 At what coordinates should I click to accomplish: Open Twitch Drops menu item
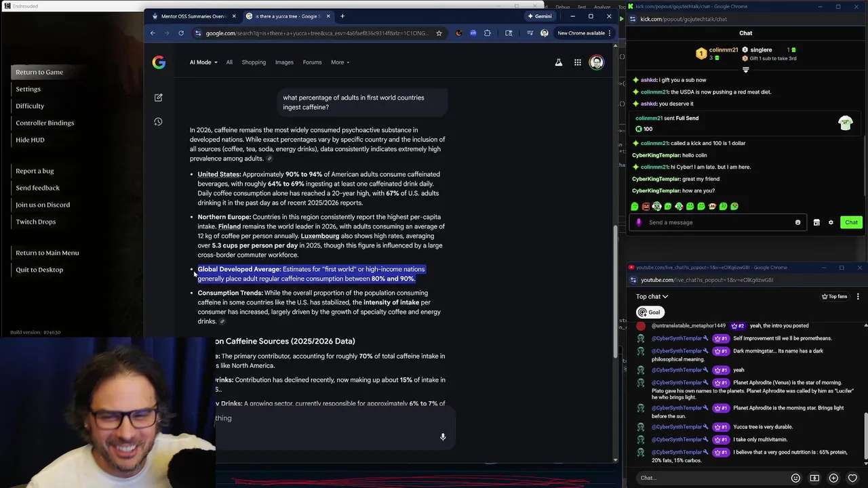[36, 222]
